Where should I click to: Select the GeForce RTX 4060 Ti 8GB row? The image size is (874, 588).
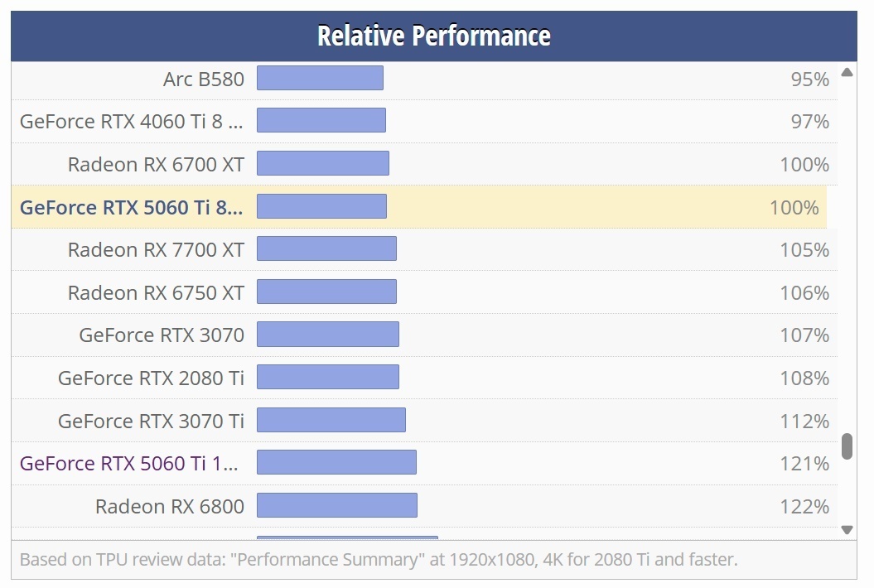(x=133, y=121)
